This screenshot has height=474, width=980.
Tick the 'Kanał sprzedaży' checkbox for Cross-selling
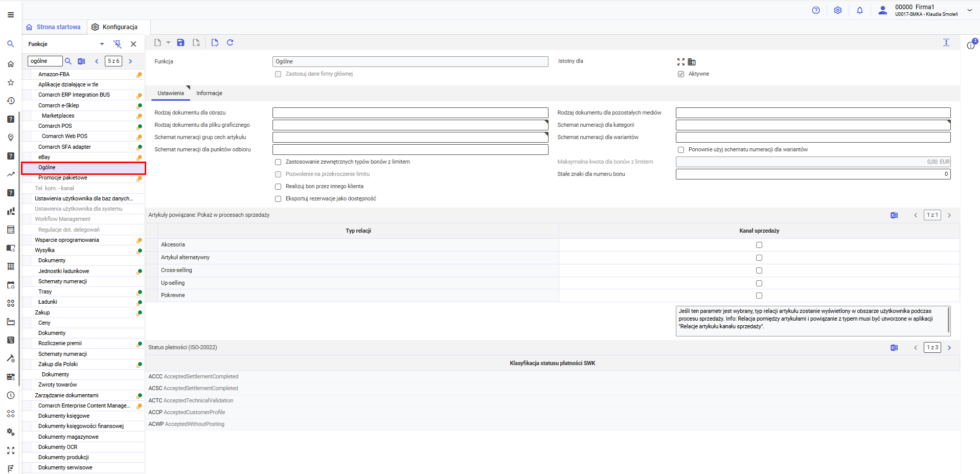759,270
